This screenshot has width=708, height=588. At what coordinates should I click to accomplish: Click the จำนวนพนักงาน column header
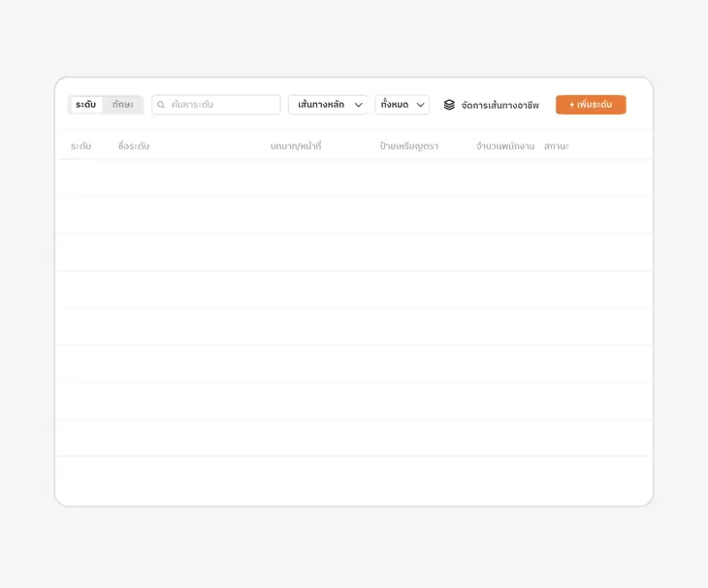(504, 146)
